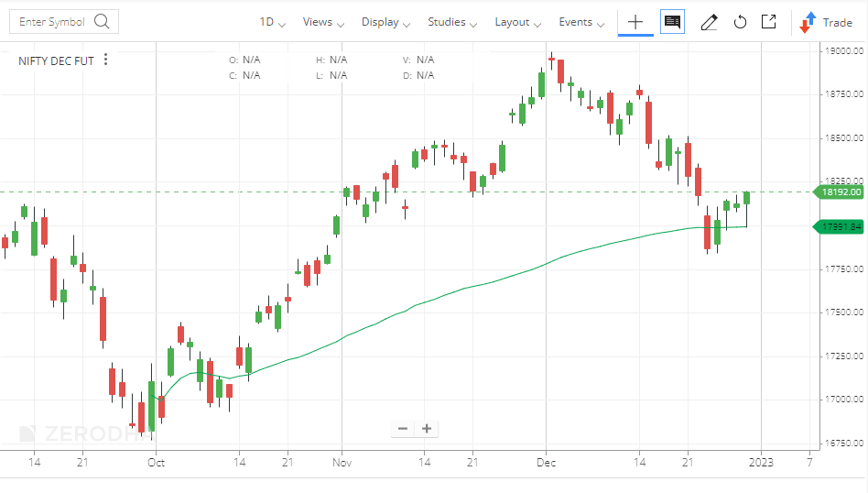This screenshot has width=868, height=493.
Task: Open the Layout menu
Action: 517,22
